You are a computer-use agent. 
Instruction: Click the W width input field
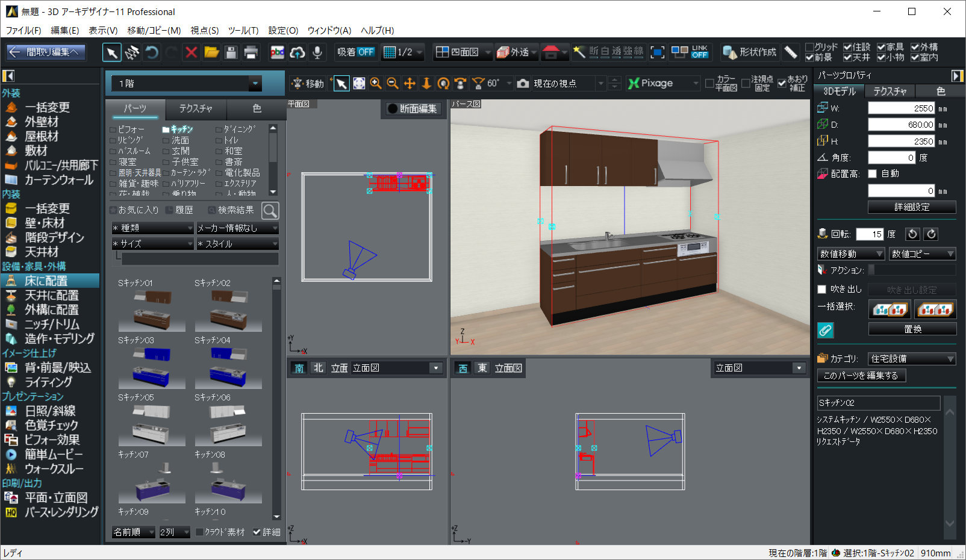pyautogui.click(x=901, y=108)
